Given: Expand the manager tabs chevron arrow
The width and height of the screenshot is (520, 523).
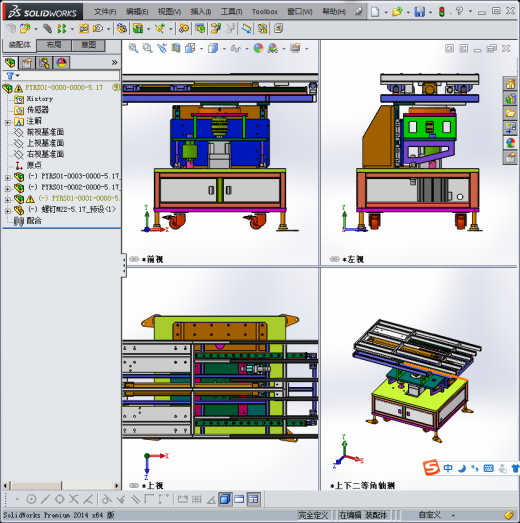Looking at the screenshot, I should point(114,63).
